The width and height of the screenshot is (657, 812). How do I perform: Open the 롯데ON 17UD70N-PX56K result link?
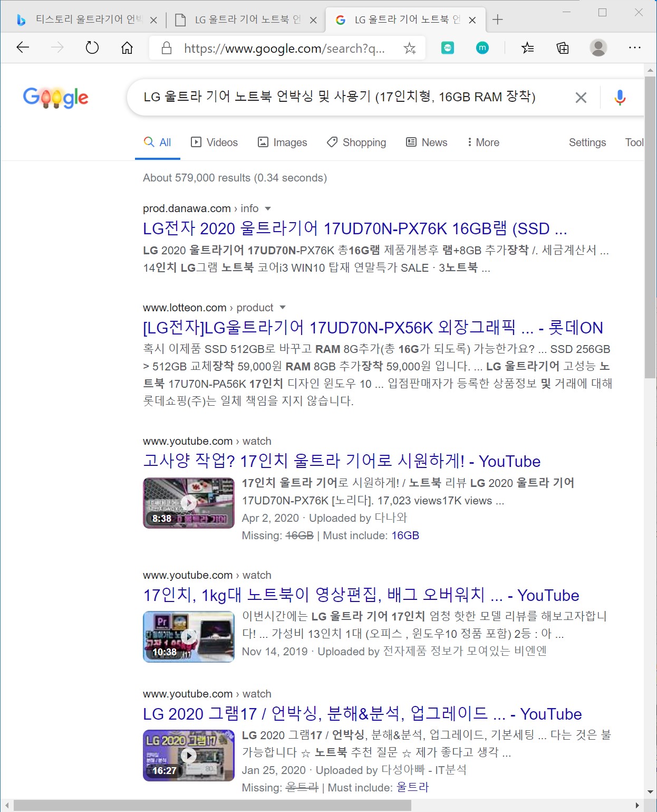(x=373, y=328)
